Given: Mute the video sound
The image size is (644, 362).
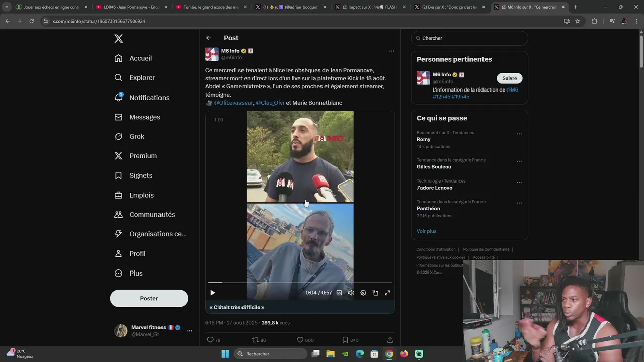Looking at the screenshot, I should [x=351, y=293].
